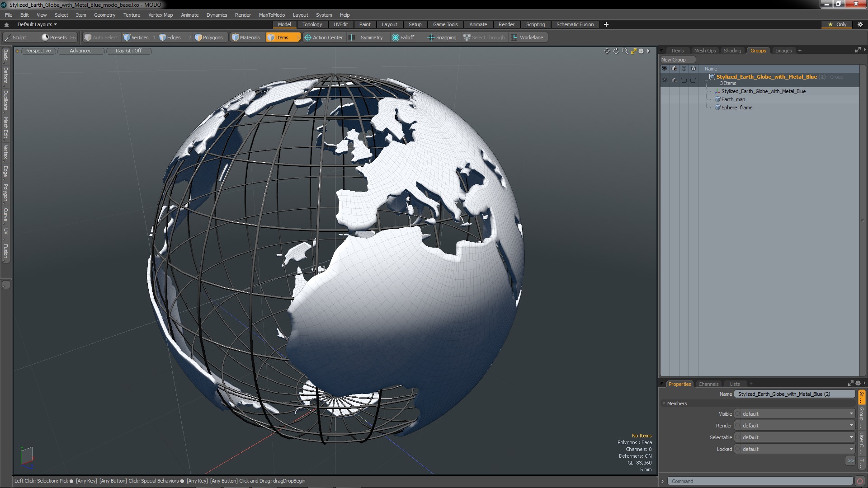Open the Texture menu
Screen dimensions: 868x488
[x=132, y=15]
